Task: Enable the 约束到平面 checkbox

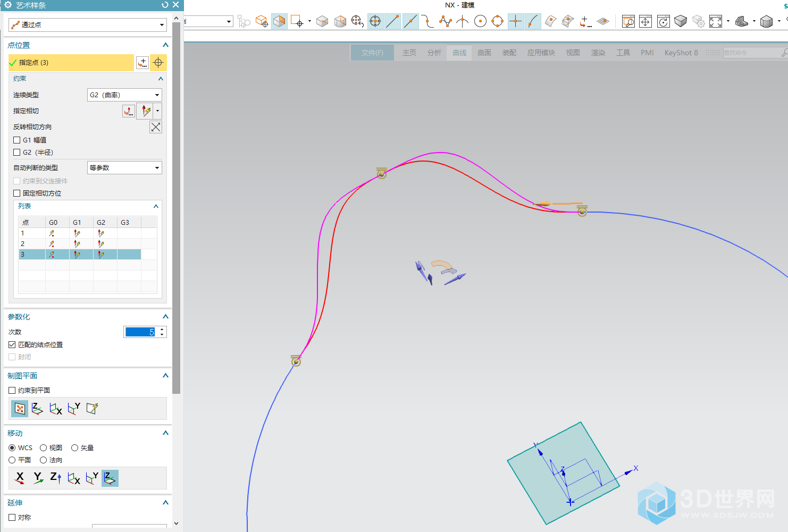Action: 12,391
